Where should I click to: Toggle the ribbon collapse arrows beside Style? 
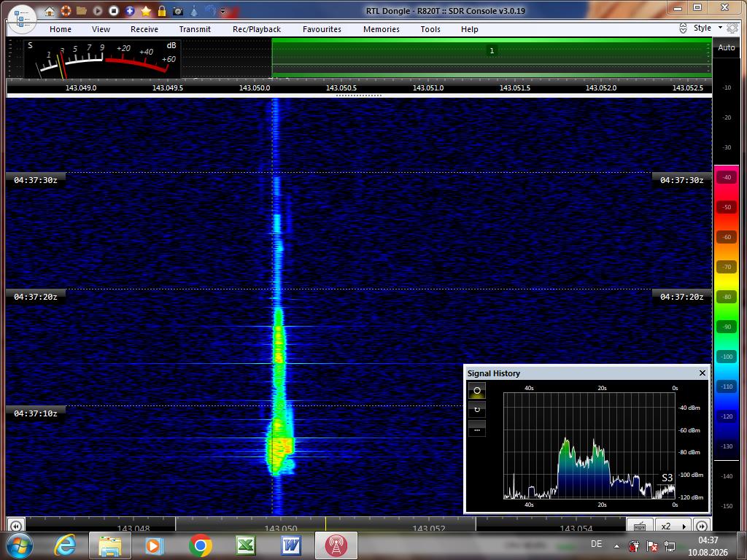click(683, 28)
